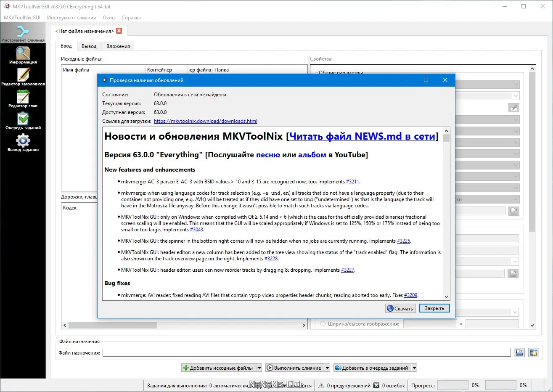The height and width of the screenshot is (392, 553).
Task: Click the errors icon beside 0 ошибок
Action: point(376,385)
